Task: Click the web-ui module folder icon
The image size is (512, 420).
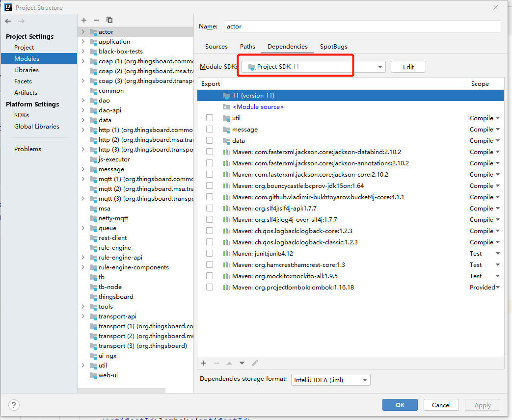Action: click(x=94, y=375)
